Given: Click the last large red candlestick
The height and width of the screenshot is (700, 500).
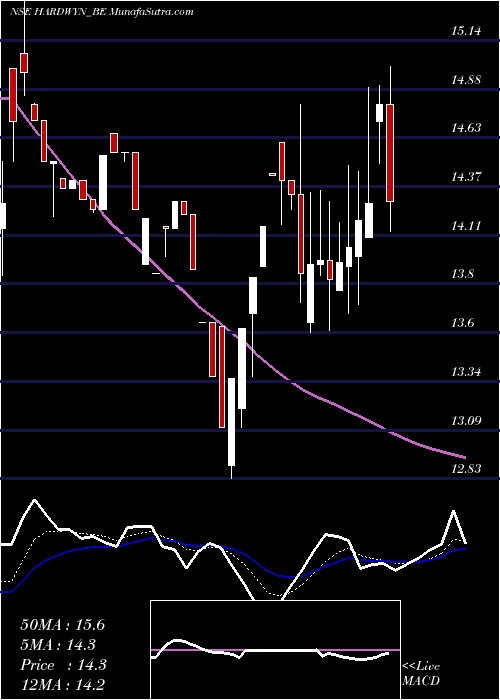Looking at the screenshot, I should [x=390, y=153].
